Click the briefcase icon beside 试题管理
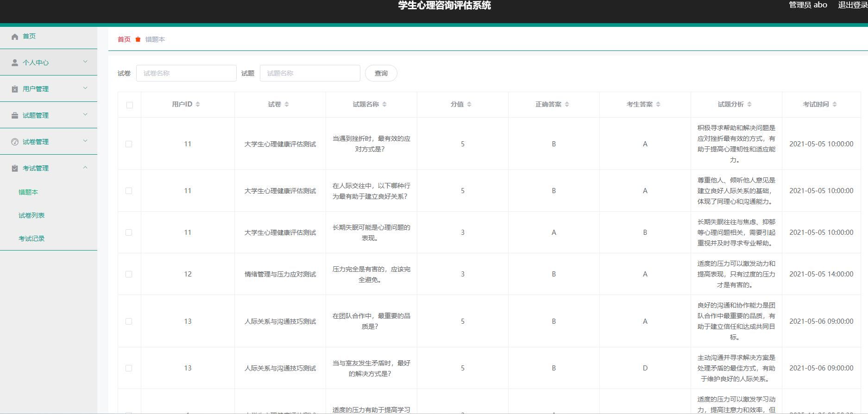Viewport: 868px width, 414px height. coord(15,115)
